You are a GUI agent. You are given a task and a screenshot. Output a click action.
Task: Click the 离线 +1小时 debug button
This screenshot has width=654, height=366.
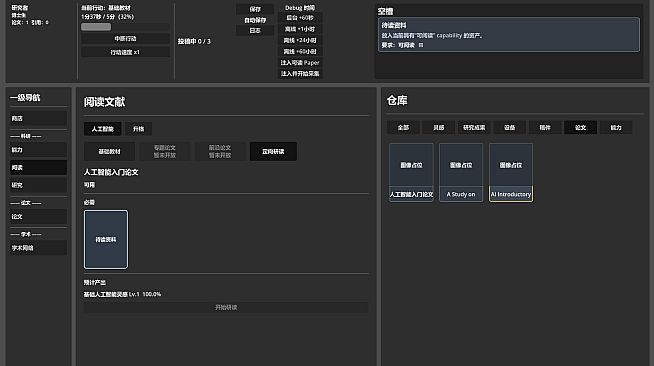300,29
